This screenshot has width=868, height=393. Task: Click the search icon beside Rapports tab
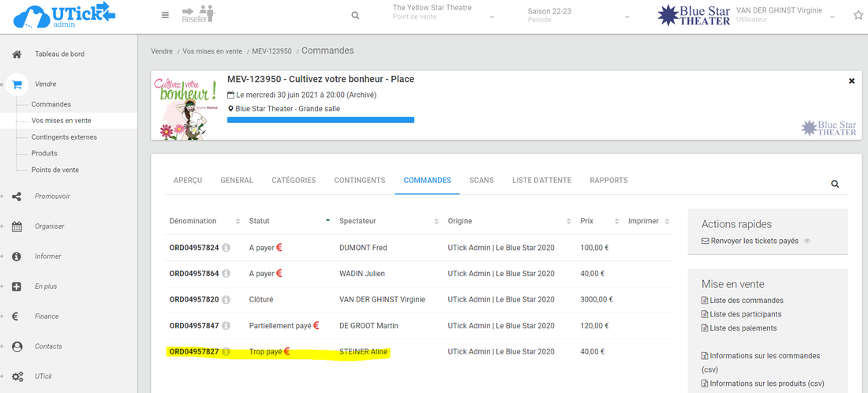(x=835, y=184)
